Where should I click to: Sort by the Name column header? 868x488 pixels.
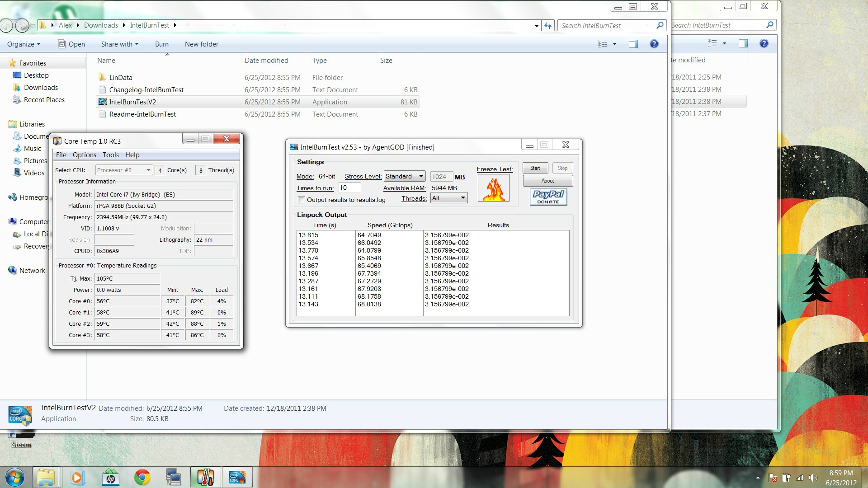click(106, 61)
